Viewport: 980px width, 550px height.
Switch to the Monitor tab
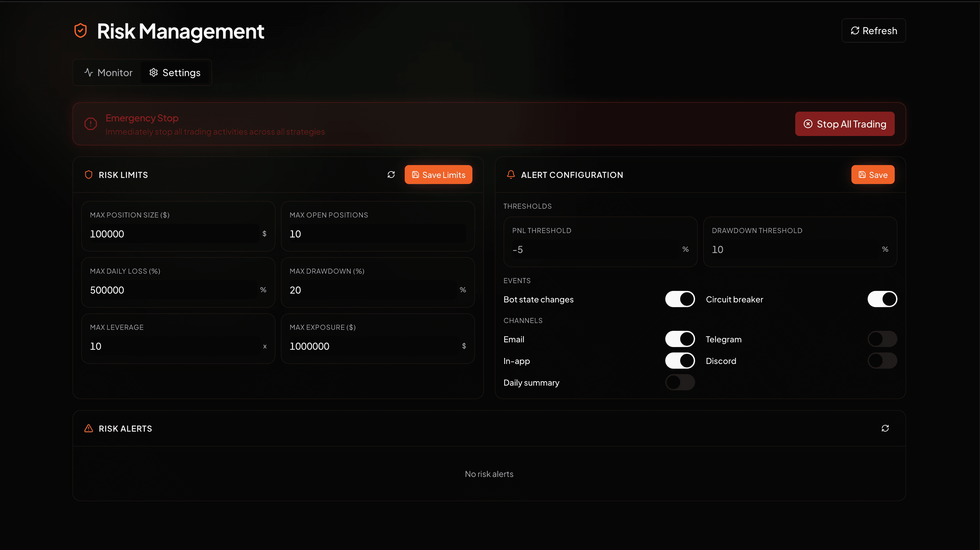point(108,72)
